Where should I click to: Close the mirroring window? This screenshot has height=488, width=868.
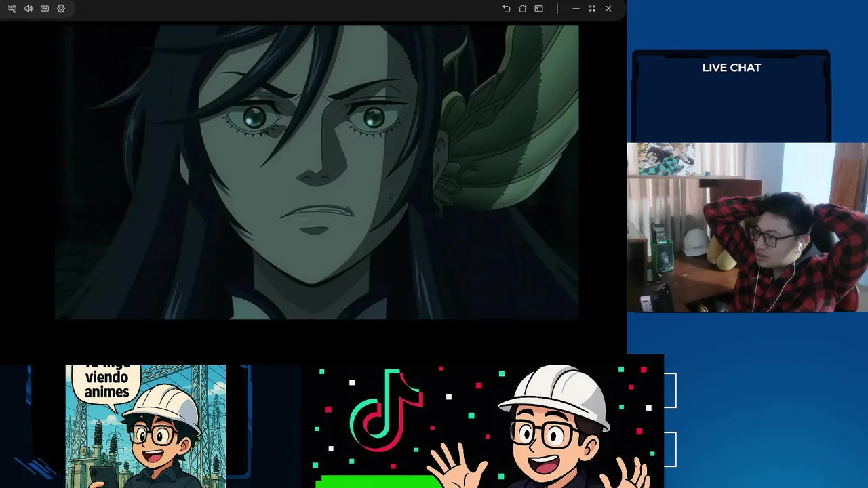(x=608, y=9)
